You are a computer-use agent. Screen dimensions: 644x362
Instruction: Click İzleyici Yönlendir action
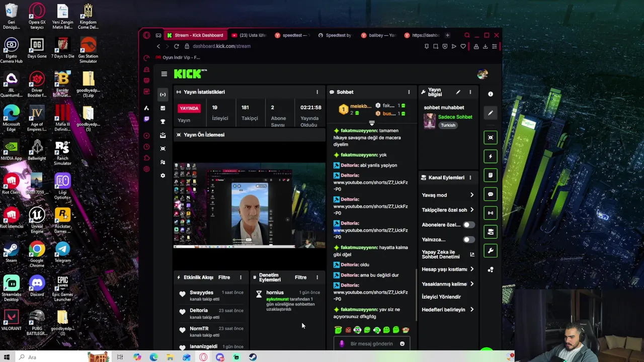[441, 297]
